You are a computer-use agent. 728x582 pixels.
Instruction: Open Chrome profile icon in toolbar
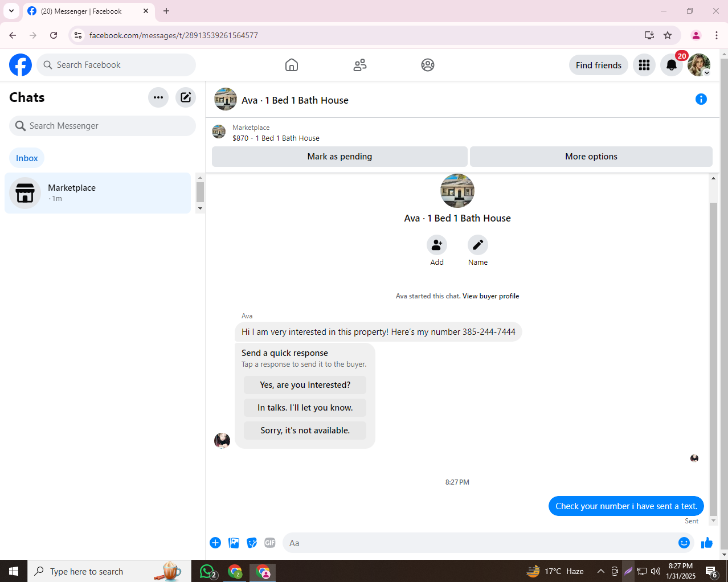696,35
